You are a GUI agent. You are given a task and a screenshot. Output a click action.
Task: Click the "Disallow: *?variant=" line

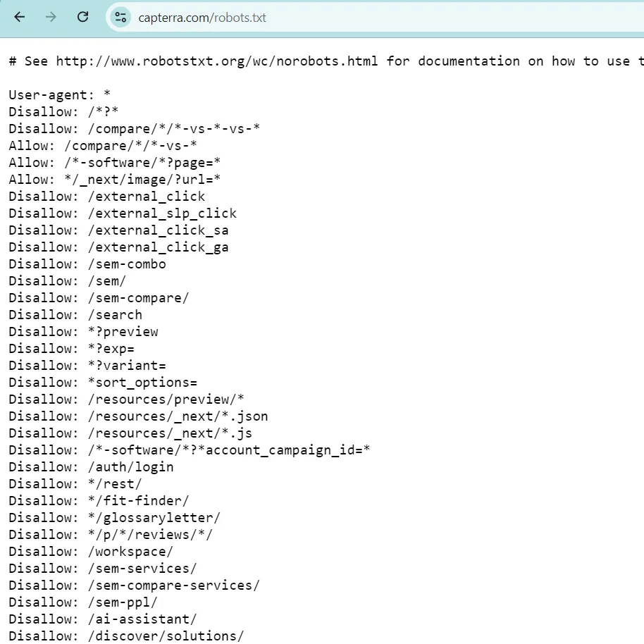[x=87, y=365]
